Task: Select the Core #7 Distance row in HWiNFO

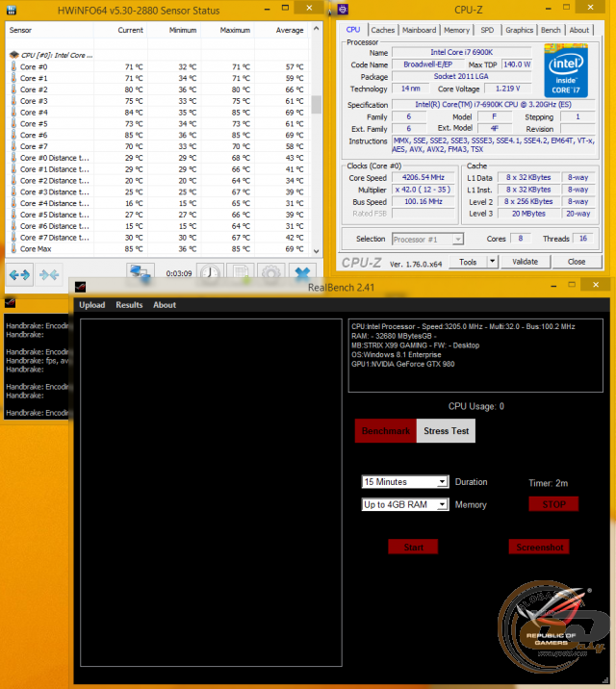Action: [x=157, y=238]
